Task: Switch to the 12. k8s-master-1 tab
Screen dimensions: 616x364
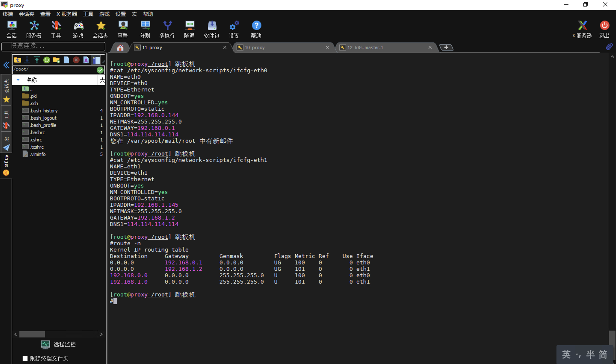Action: (365, 48)
